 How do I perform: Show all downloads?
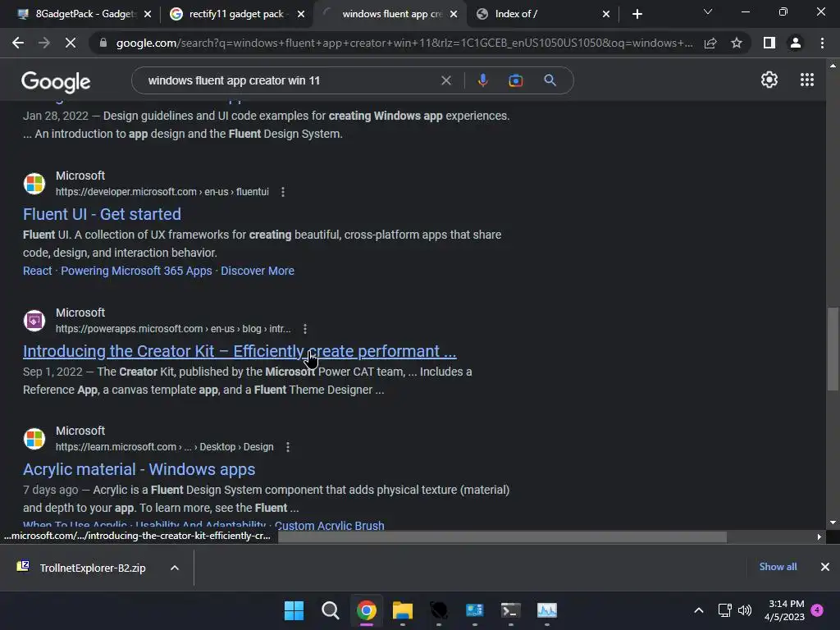point(778,567)
